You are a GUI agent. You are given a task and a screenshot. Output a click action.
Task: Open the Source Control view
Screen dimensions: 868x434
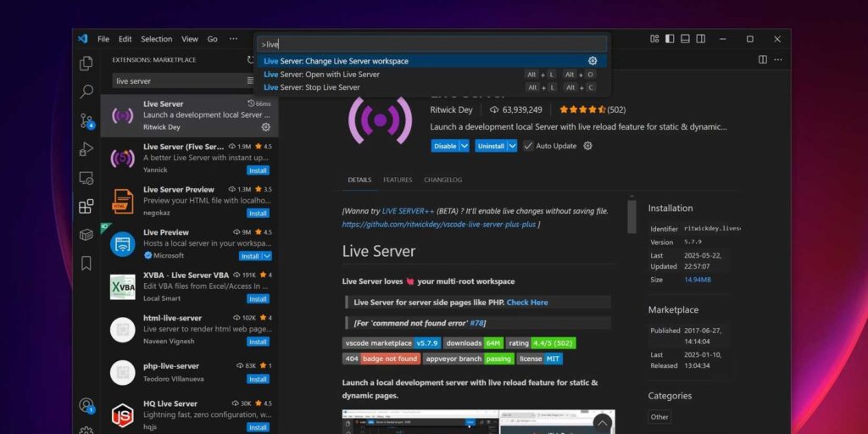pyautogui.click(x=86, y=120)
